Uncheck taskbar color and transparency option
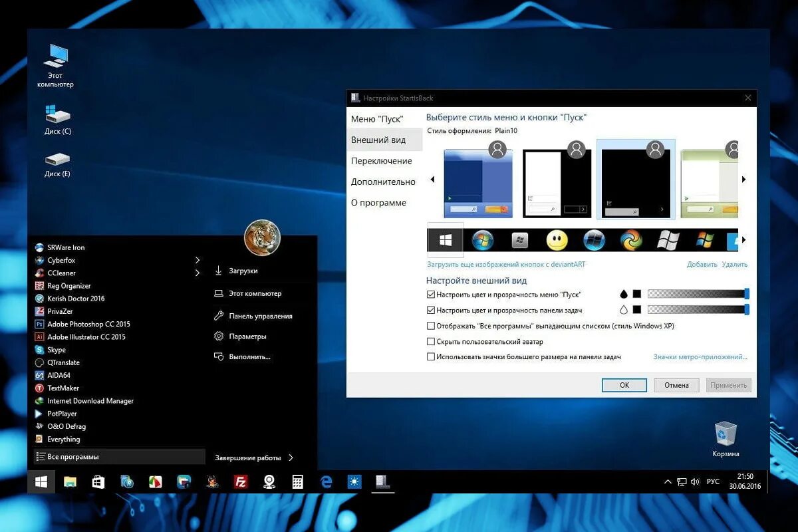Viewport: 798px width, 532px height. [430, 310]
